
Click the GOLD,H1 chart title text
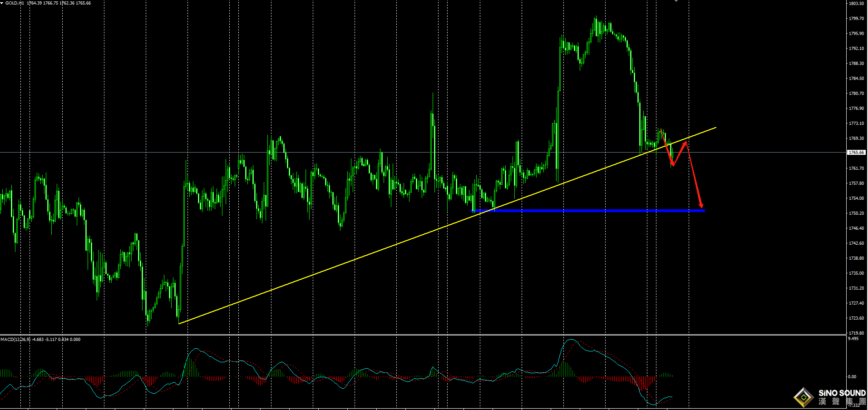tap(15, 3)
